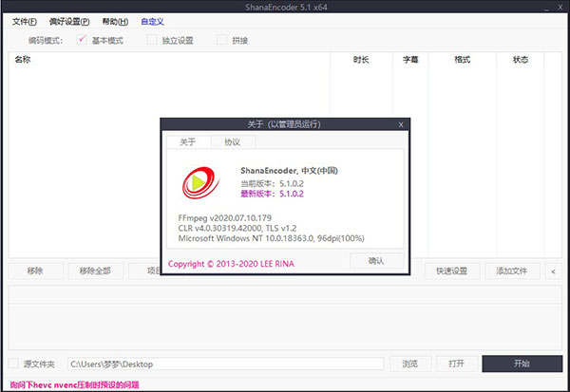The image size is (570, 392).
Task: Switch to the 协议 tab in About dialog
Action: point(233,142)
